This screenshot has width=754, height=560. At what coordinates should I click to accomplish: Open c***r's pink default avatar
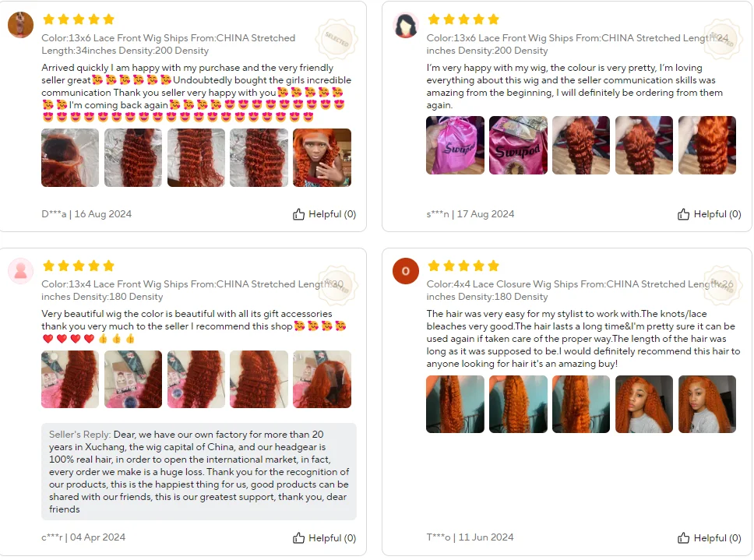[21, 271]
